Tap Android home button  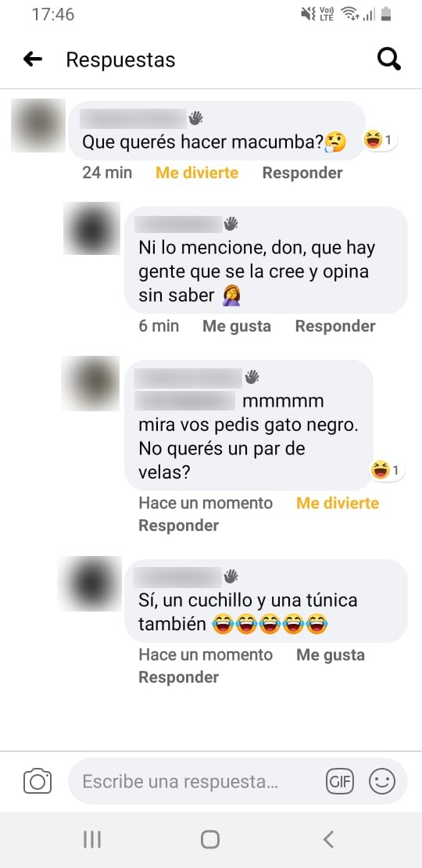(210, 840)
